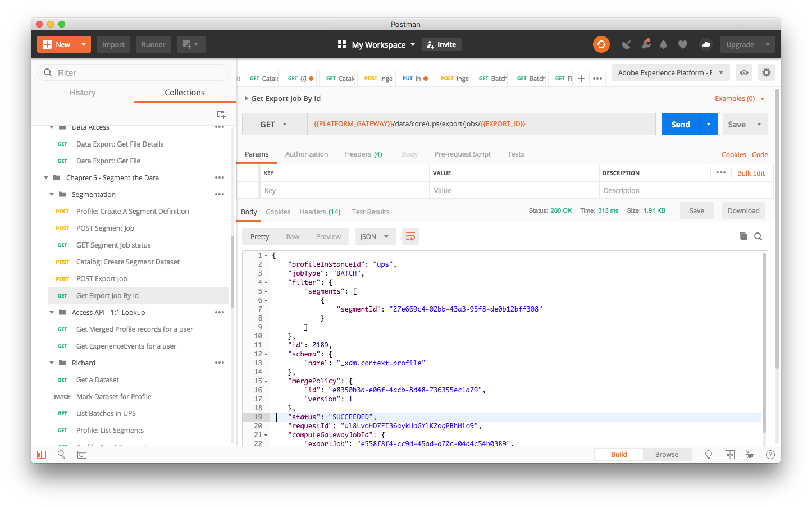812x508 pixels.
Task: Open the Send button dropdown arrow
Action: coord(709,124)
